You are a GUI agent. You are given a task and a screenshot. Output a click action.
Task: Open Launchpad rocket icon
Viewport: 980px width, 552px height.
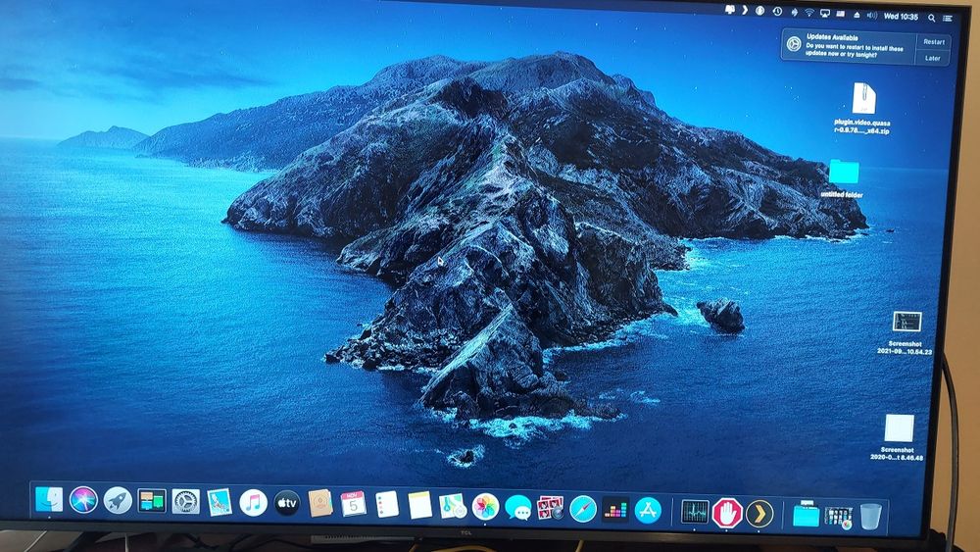tap(118, 501)
